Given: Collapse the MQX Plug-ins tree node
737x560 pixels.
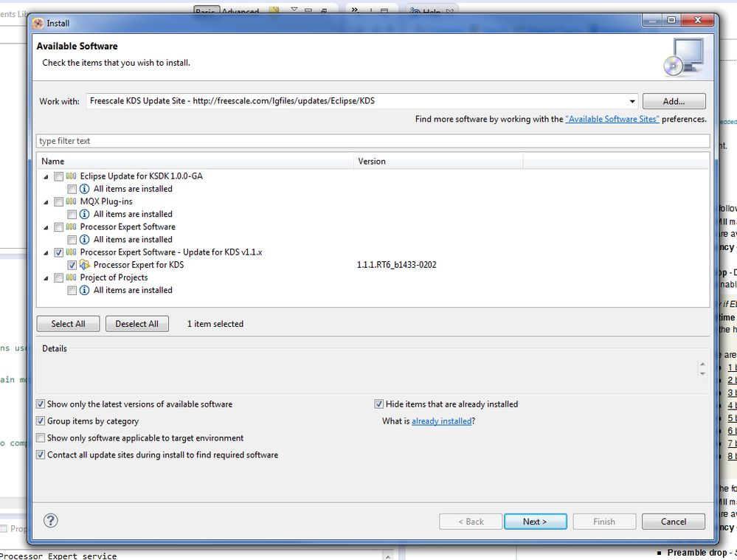Looking at the screenshot, I should (x=46, y=202).
